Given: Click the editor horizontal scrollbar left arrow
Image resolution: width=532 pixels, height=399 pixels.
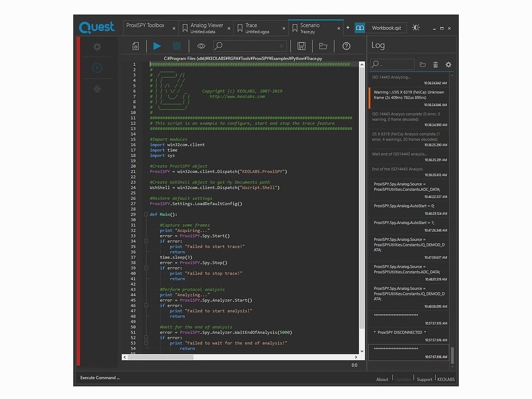Looking at the screenshot, I should 124,357.
